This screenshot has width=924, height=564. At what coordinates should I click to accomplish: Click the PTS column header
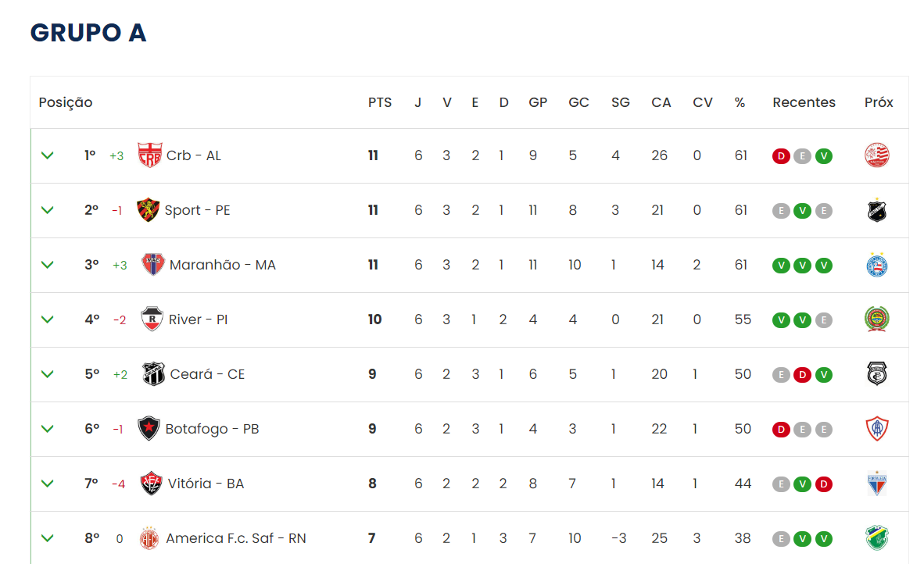[380, 102]
